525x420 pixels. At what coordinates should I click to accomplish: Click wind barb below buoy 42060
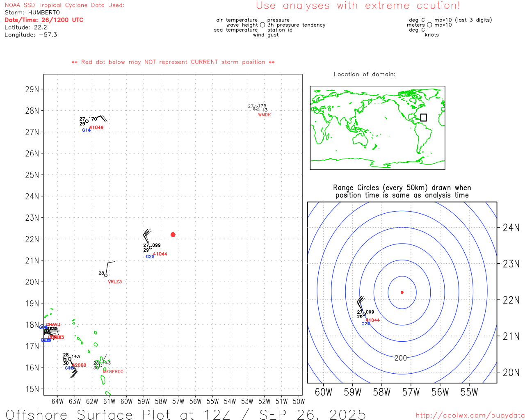(73, 369)
